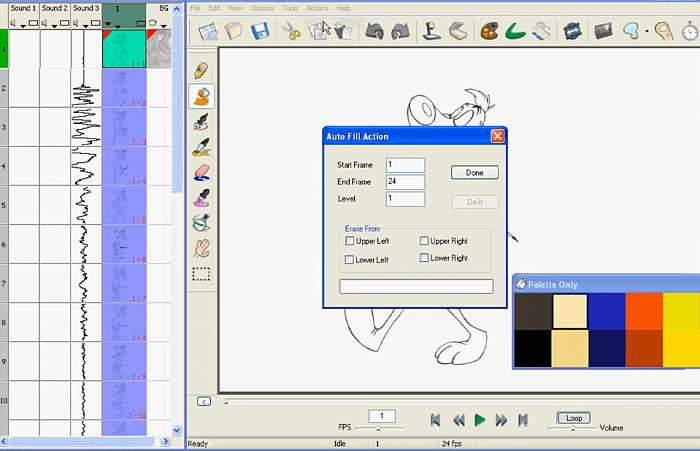Click the green swoosh toolbar icon
The width and height of the screenshot is (700, 451).
pos(515,31)
